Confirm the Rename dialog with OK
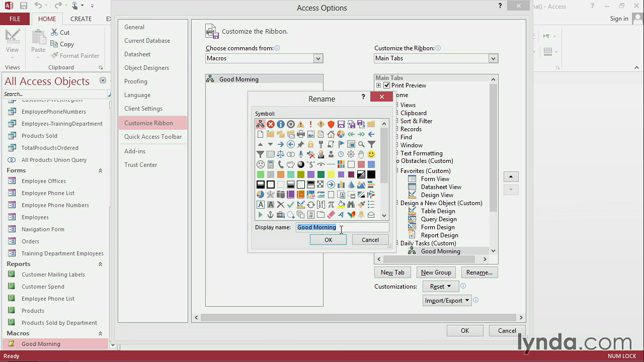The width and height of the screenshot is (644, 362). pyautogui.click(x=328, y=240)
